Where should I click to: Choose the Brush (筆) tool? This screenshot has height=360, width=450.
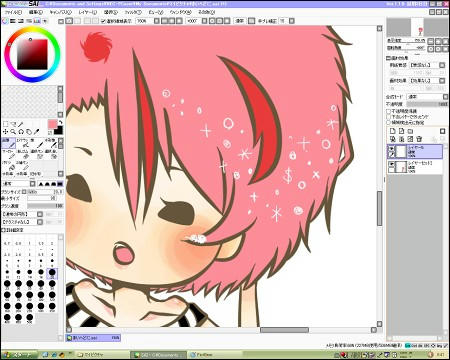37,143
